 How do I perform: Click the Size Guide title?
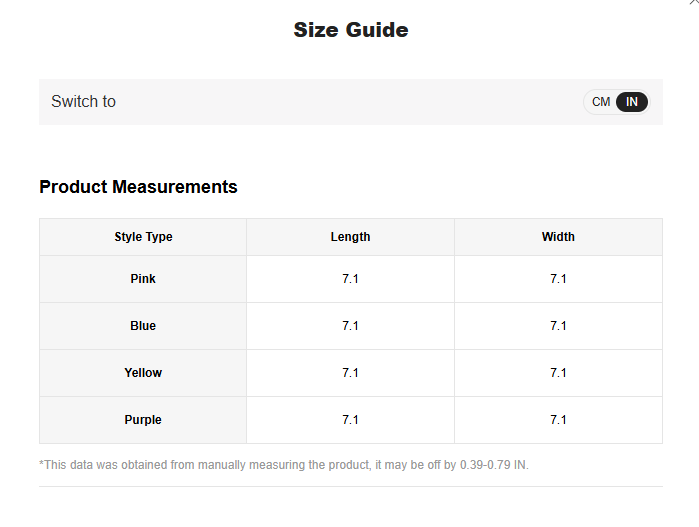pyautogui.click(x=350, y=30)
